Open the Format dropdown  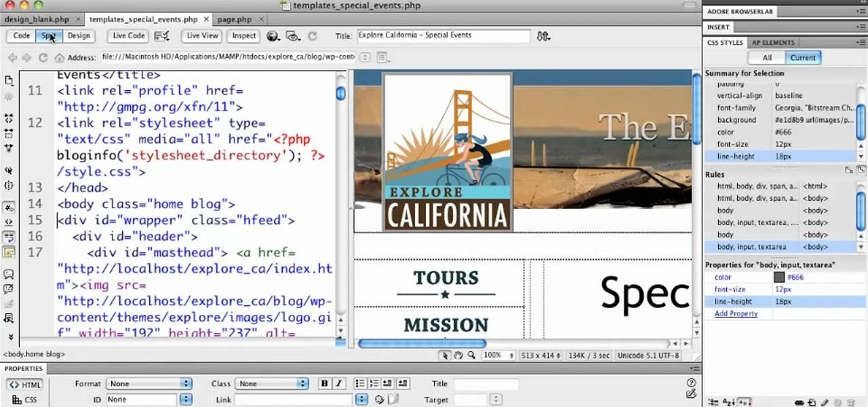(149, 383)
